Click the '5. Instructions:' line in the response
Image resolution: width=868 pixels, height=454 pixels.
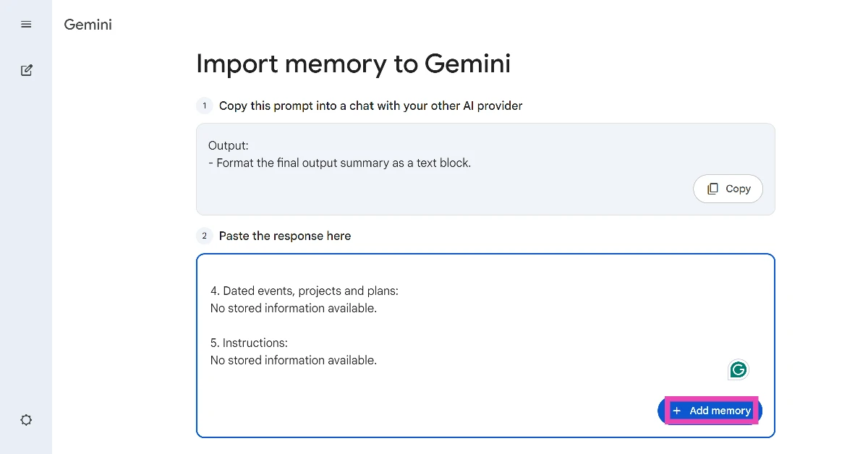pyautogui.click(x=249, y=342)
